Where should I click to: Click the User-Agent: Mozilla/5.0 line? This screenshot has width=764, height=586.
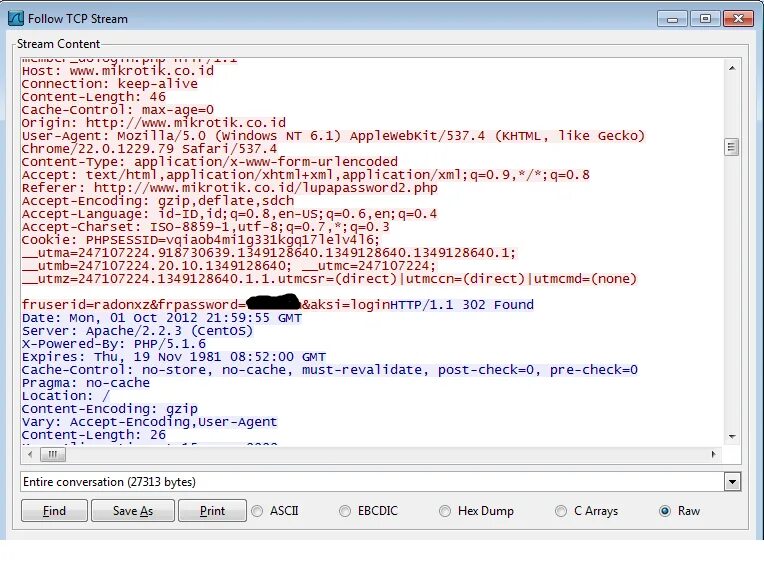333,136
